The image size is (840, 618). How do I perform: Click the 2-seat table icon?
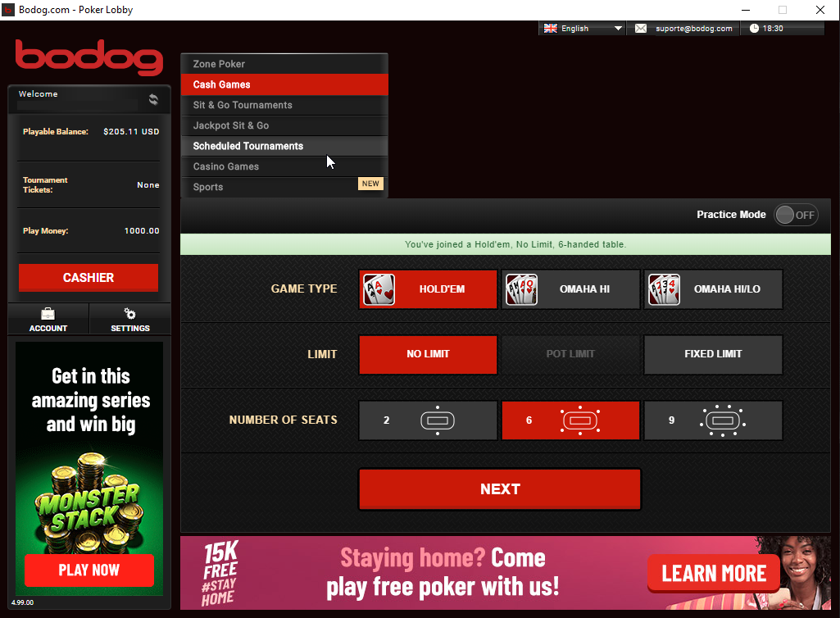pyautogui.click(x=438, y=420)
